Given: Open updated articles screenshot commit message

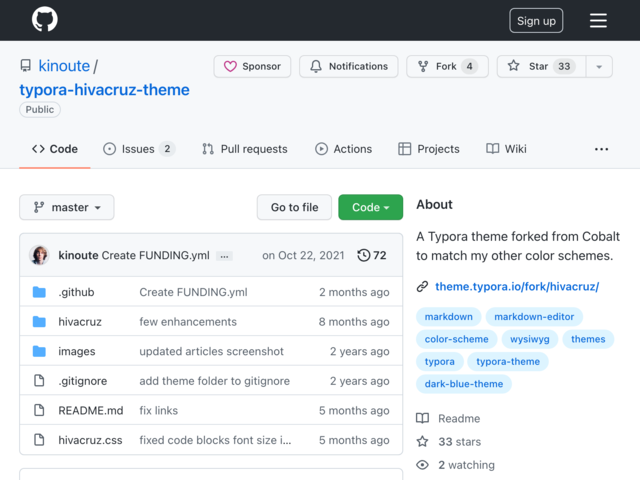Looking at the screenshot, I should [x=211, y=351].
